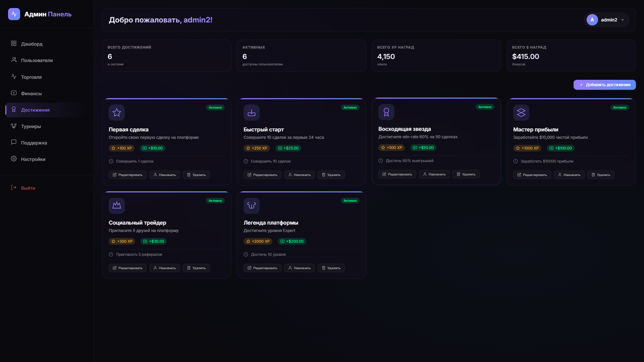Click the download icon of Быстрый старт
This screenshot has width=644, height=362.
[x=252, y=113]
